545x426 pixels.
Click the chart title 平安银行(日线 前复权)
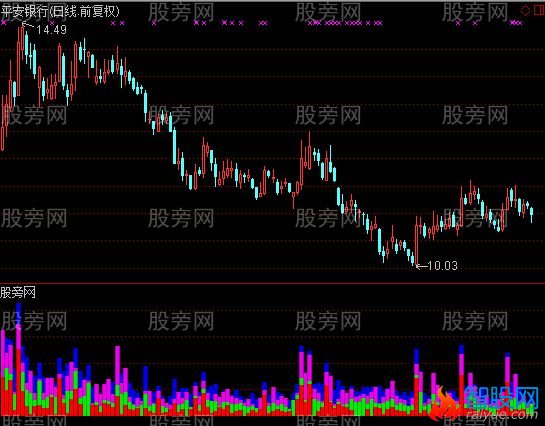click(x=60, y=11)
